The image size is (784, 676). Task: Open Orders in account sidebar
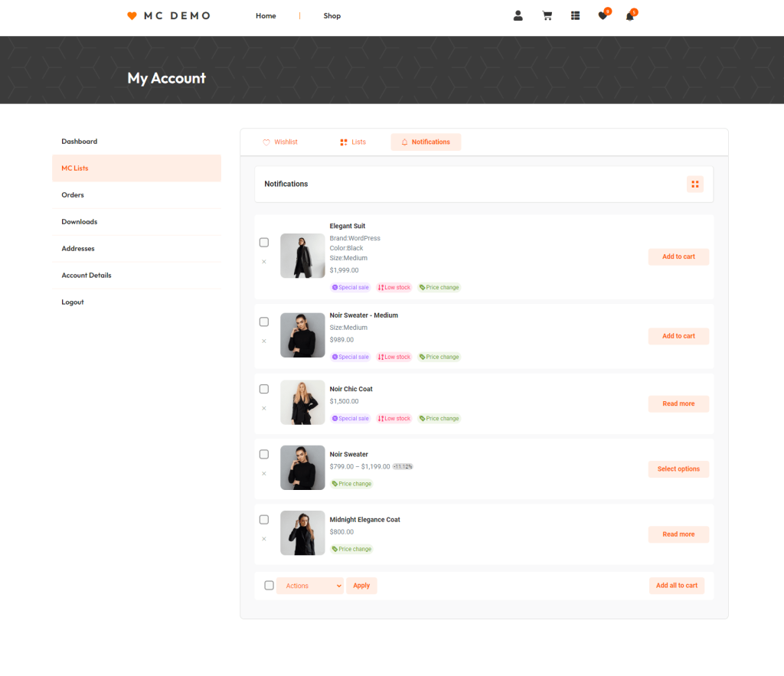coord(136,195)
